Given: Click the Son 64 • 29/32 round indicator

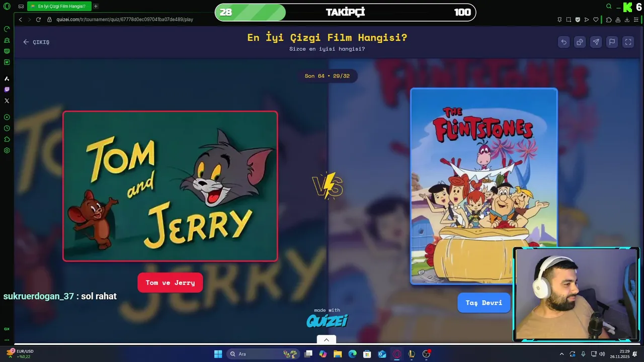Looking at the screenshot, I should coord(327,76).
